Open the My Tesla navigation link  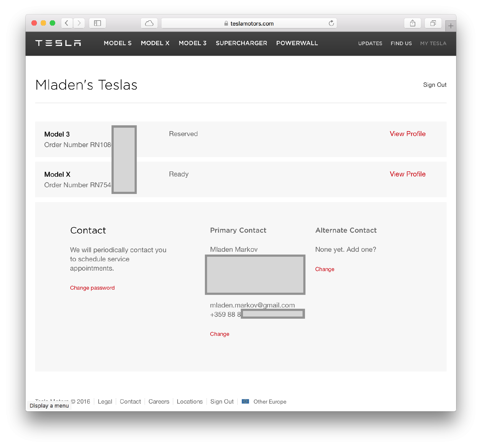click(x=433, y=43)
